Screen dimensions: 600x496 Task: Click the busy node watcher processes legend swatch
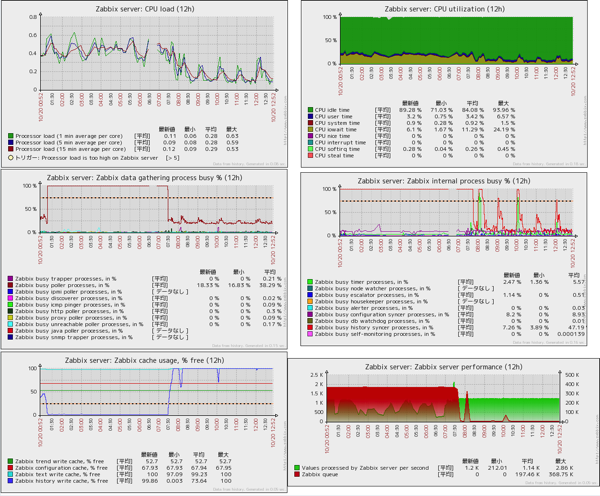(310, 288)
